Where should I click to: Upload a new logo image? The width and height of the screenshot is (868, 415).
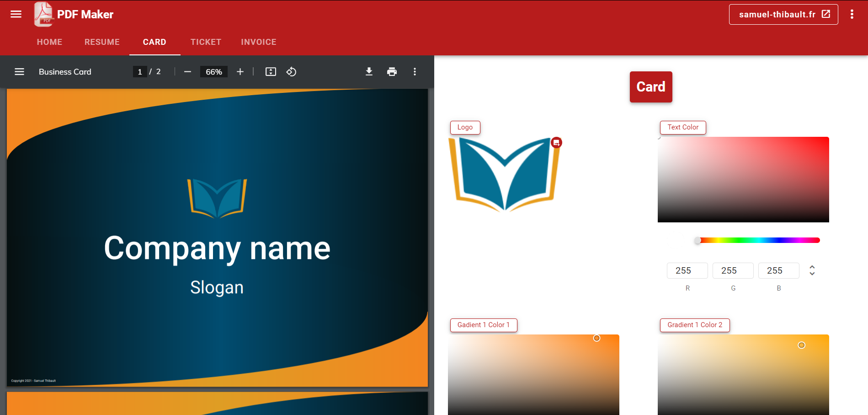556,143
